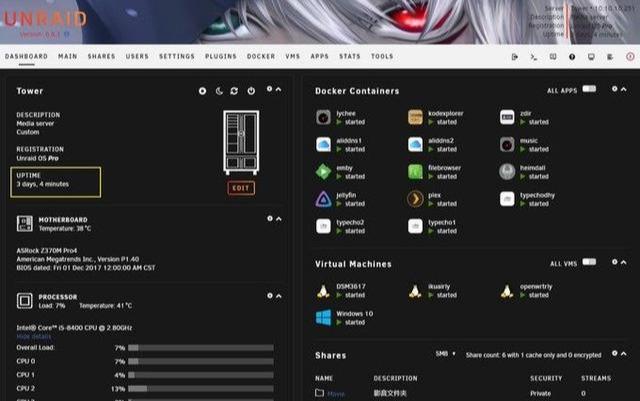The image size is (640, 401).
Task: Collapse the Docker Containers panel
Action: 624,89
